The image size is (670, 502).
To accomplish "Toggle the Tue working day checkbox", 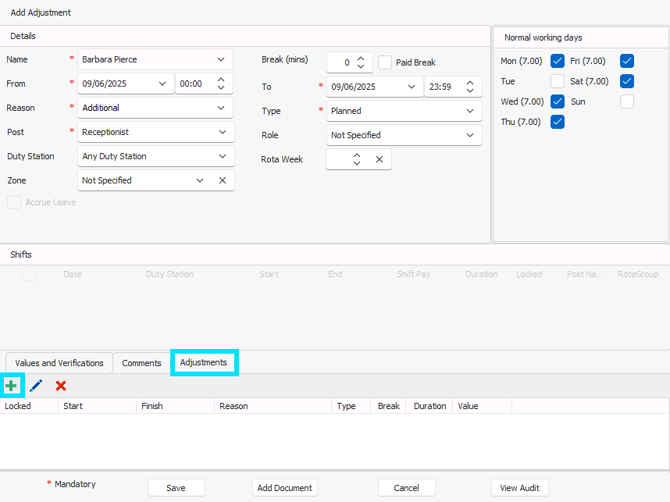I will click(557, 81).
